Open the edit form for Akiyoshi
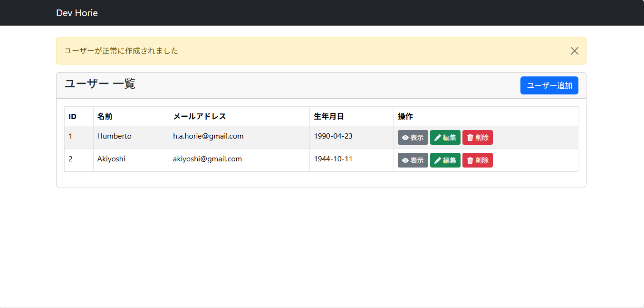644x308 pixels. [x=445, y=160]
